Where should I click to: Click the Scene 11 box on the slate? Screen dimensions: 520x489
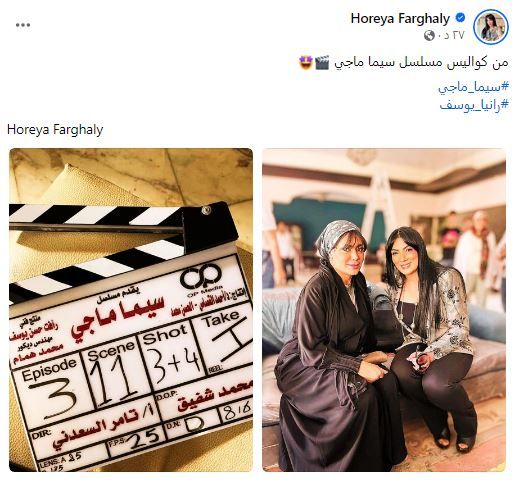(x=114, y=374)
